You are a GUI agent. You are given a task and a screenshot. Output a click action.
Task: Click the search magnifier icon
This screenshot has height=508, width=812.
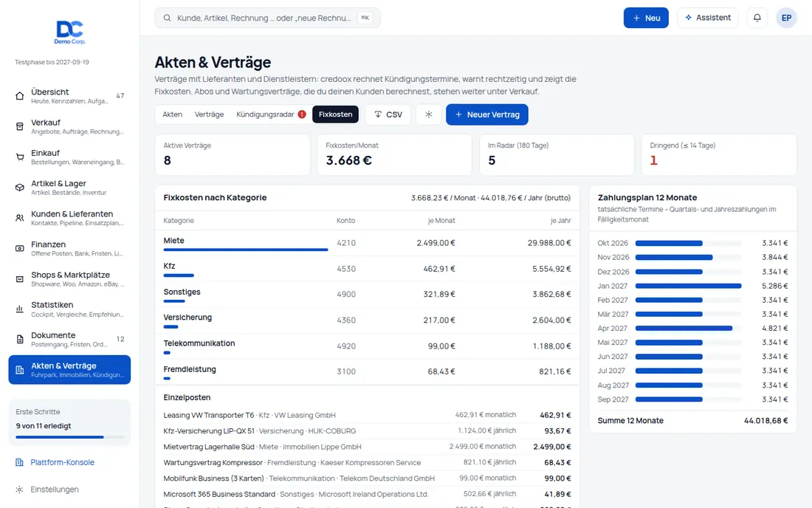[x=168, y=18]
